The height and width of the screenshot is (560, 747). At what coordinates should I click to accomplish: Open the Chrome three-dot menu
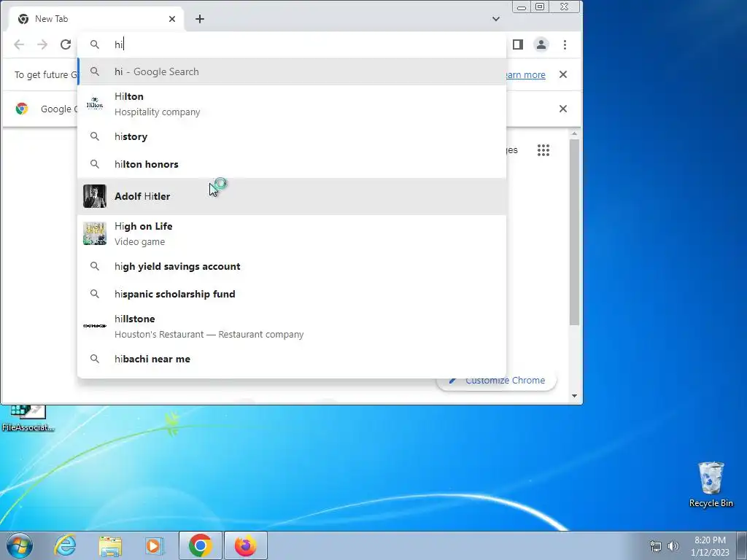[x=565, y=44]
